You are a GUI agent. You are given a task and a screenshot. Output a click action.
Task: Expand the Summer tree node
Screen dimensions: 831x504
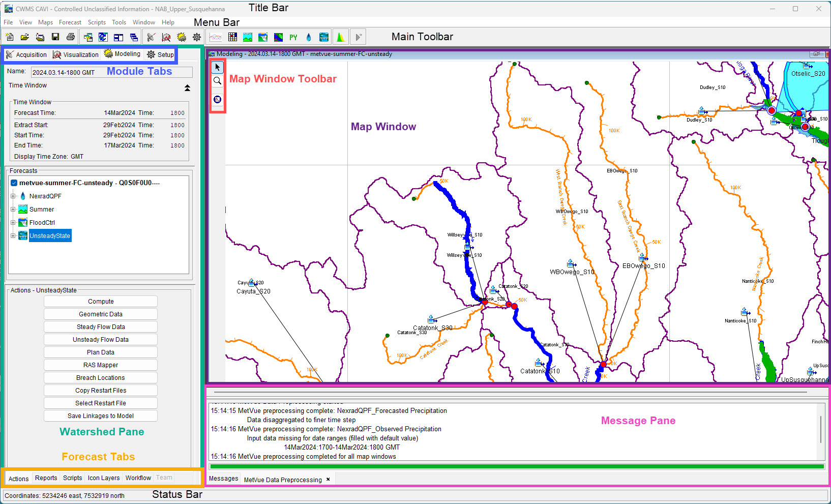pyautogui.click(x=13, y=209)
